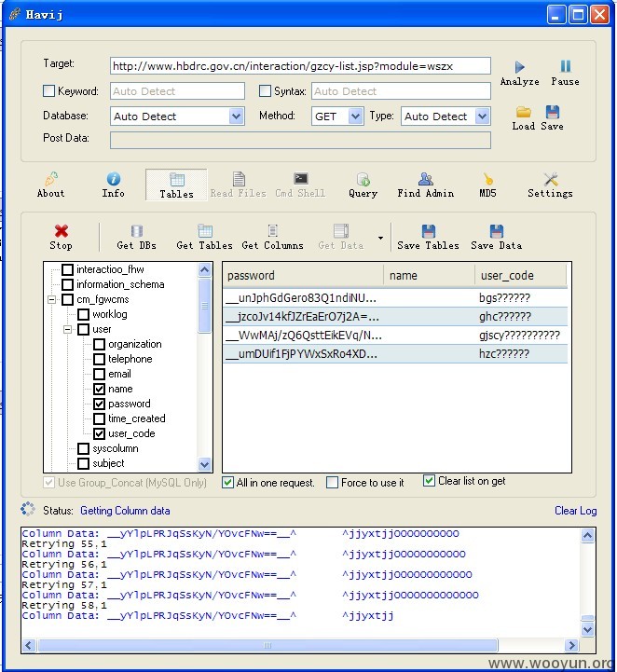This screenshot has height=672, width=617.
Task: Save project with Save icon beside Load
Action: tap(552, 118)
